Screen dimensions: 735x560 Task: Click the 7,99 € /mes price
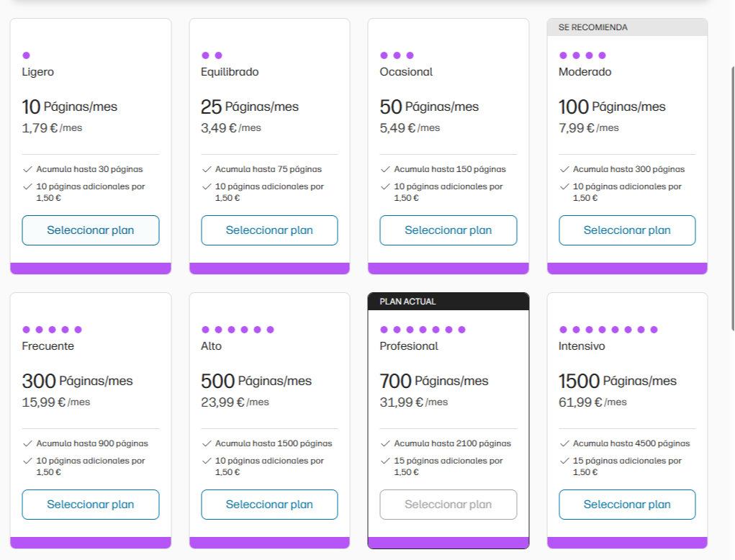pos(589,128)
